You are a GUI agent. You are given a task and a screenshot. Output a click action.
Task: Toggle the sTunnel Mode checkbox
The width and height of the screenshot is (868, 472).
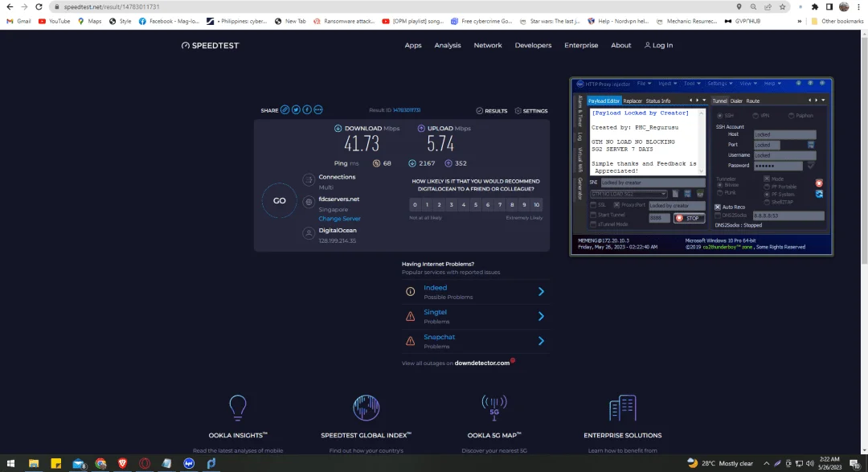pos(593,224)
